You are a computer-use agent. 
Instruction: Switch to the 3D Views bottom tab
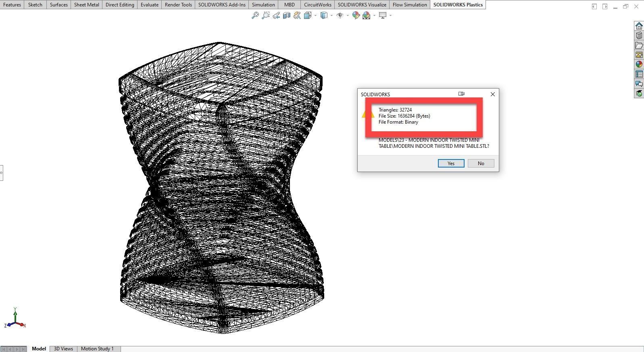pyautogui.click(x=63, y=349)
